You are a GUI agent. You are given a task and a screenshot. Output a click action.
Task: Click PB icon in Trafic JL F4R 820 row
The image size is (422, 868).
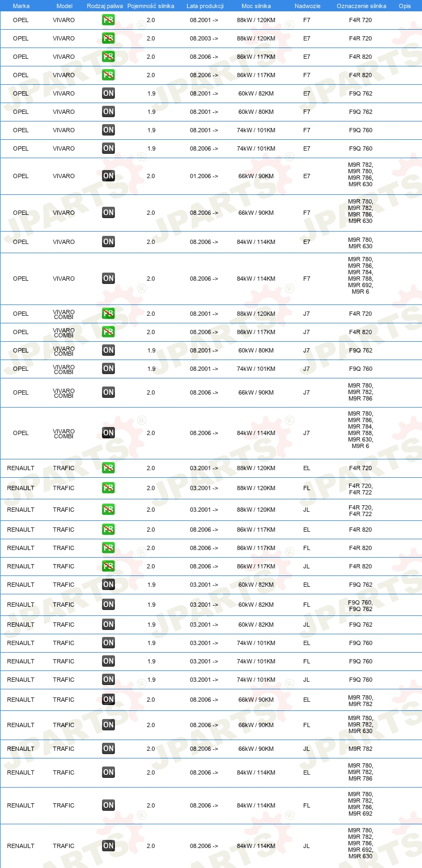108,566
